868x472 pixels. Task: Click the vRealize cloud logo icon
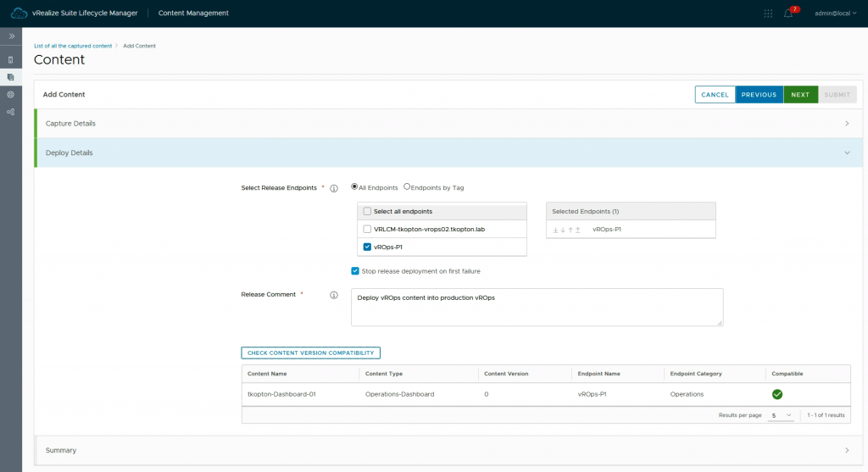point(19,13)
